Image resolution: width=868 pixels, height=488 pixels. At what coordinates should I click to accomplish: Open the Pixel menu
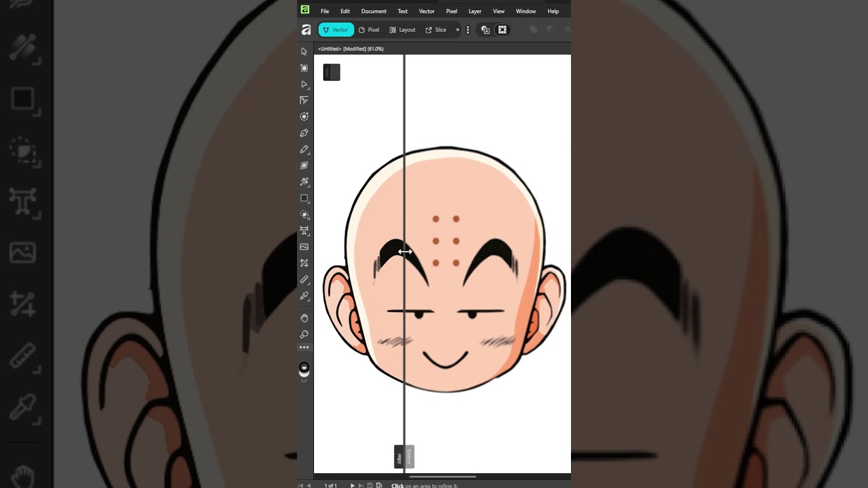452,12
